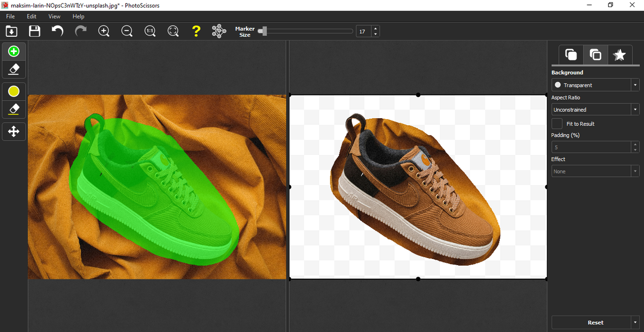Click the network nodes toolbar icon
This screenshot has width=644, height=332.
click(x=219, y=31)
